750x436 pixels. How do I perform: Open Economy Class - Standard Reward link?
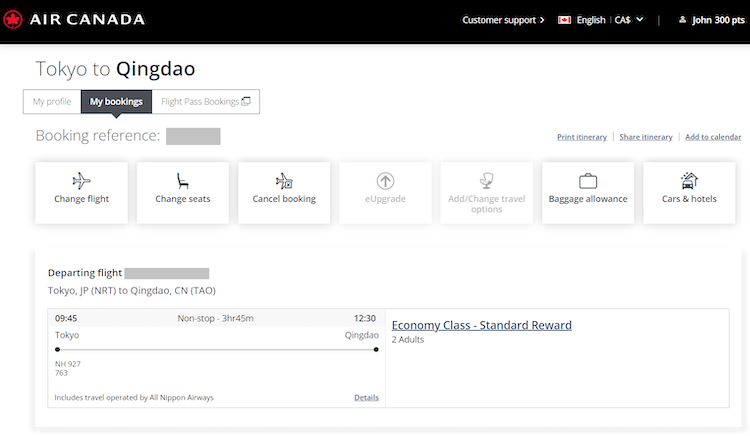point(481,325)
